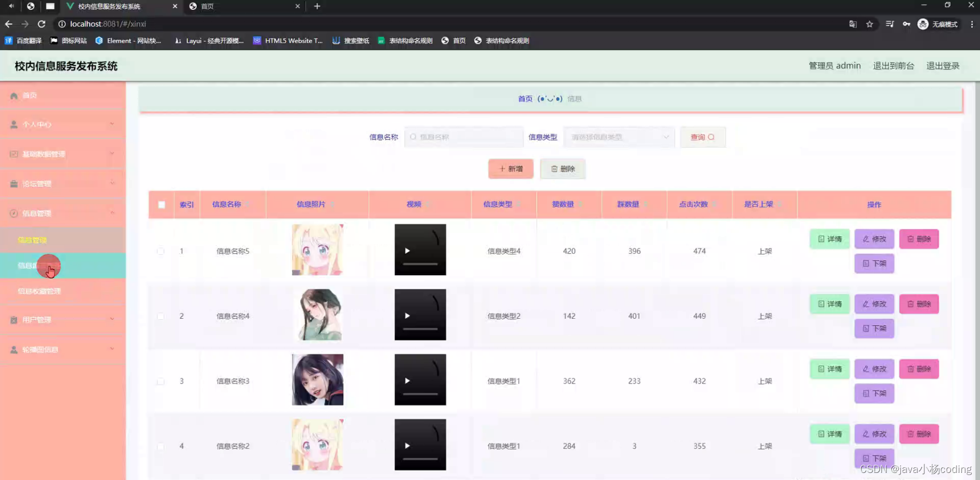Switch to the 首页 browser tab
This screenshot has height=480, width=980.
tap(244, 6)
